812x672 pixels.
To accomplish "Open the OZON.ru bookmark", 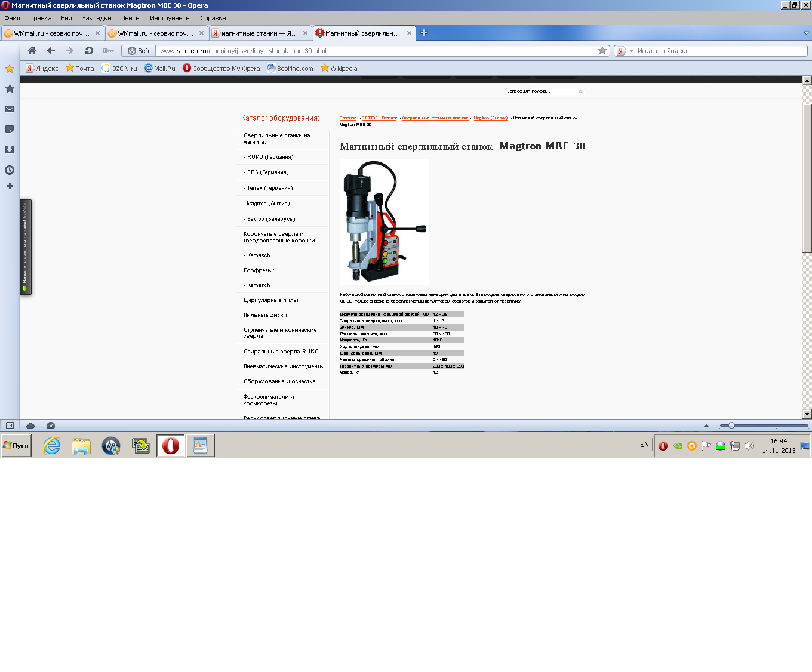I will click(119, 69).
